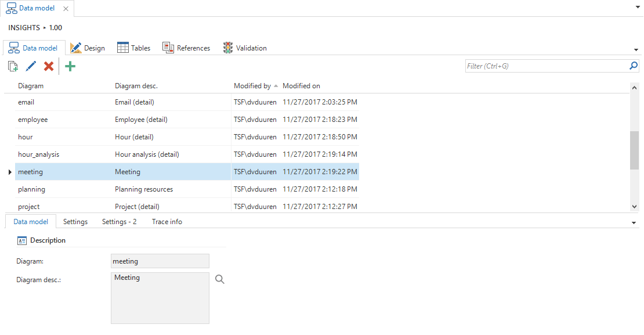
Task: Click the scrollbar down arrow in the grid
Action: click(x=634, y=206)
